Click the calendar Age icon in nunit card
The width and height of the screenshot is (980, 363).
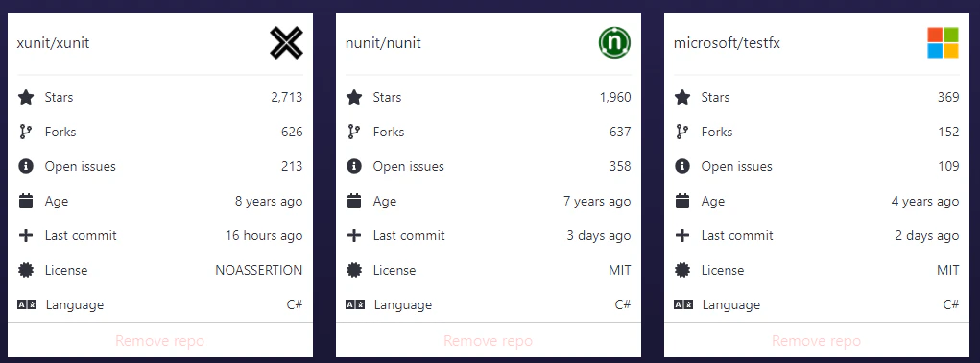pos(354,201)
